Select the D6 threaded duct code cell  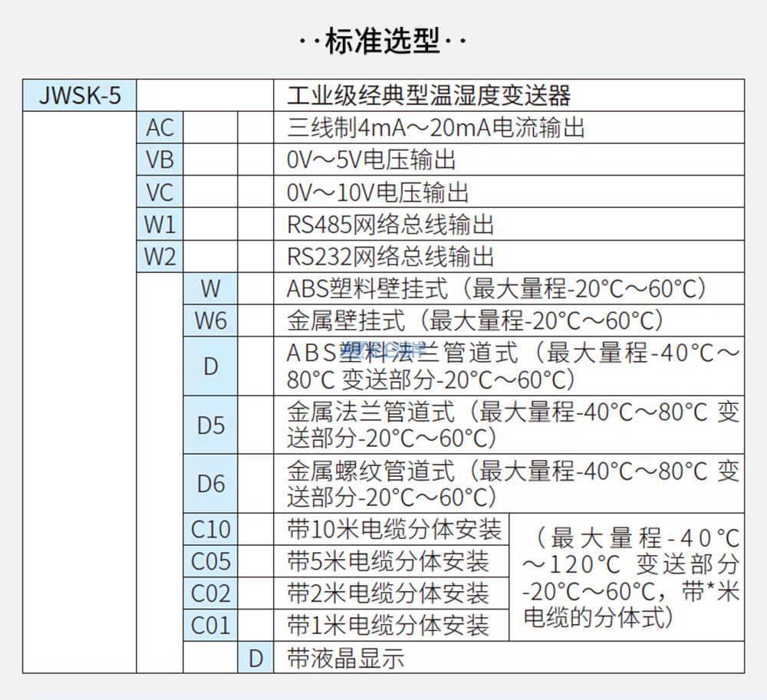coord(210,484)
